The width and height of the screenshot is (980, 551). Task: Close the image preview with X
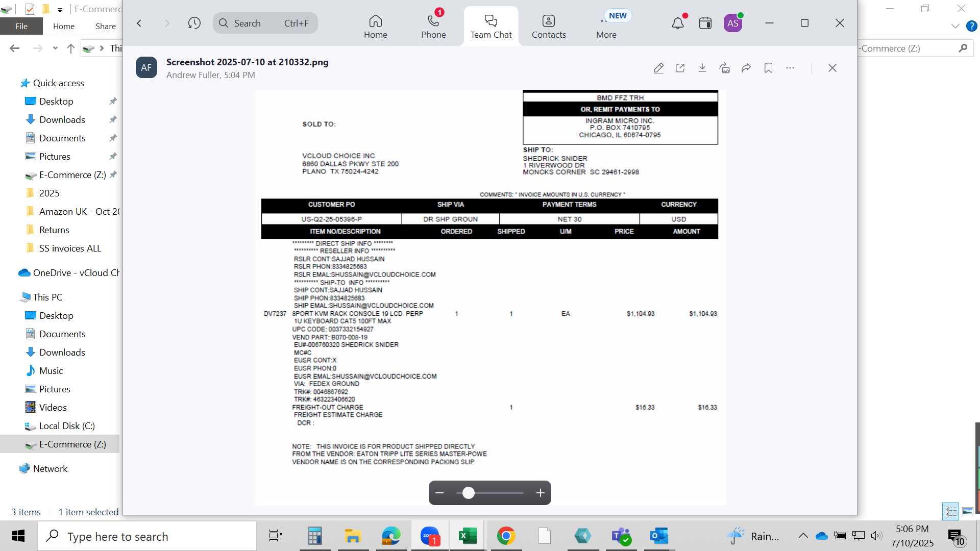(x=832, y=68)
